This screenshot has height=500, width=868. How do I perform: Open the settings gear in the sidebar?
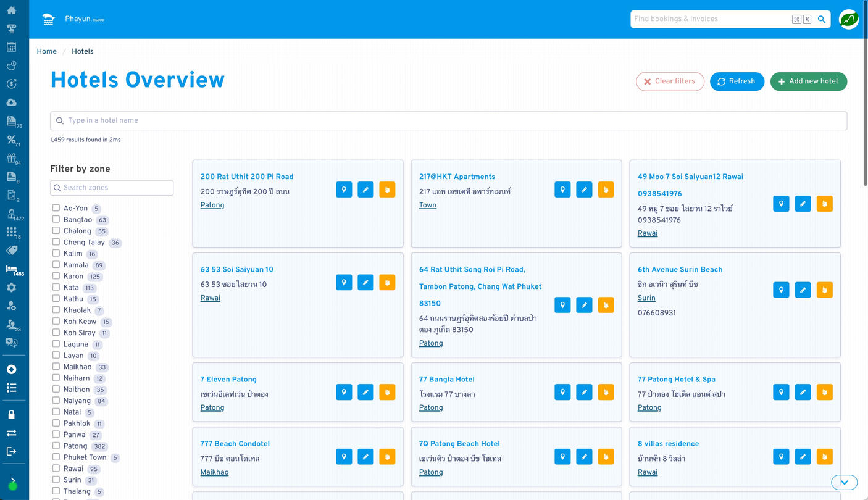coord(13,287)
